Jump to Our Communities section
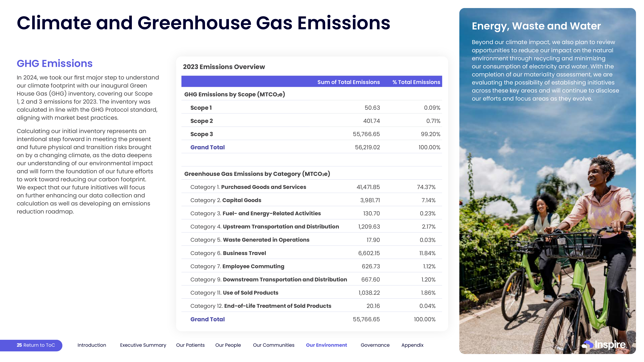The image size is (644, 362). click(x=274, y=345)
